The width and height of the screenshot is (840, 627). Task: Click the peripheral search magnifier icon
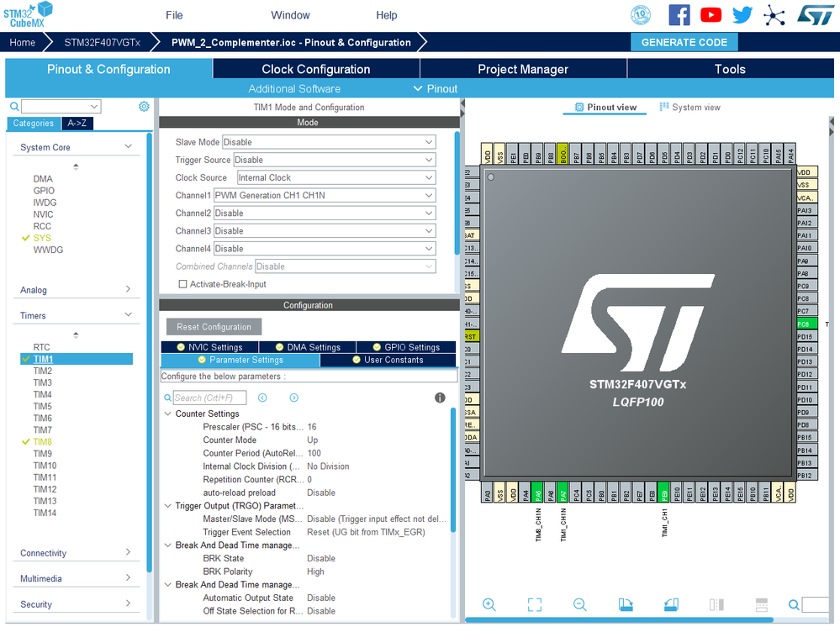[14, 107]
